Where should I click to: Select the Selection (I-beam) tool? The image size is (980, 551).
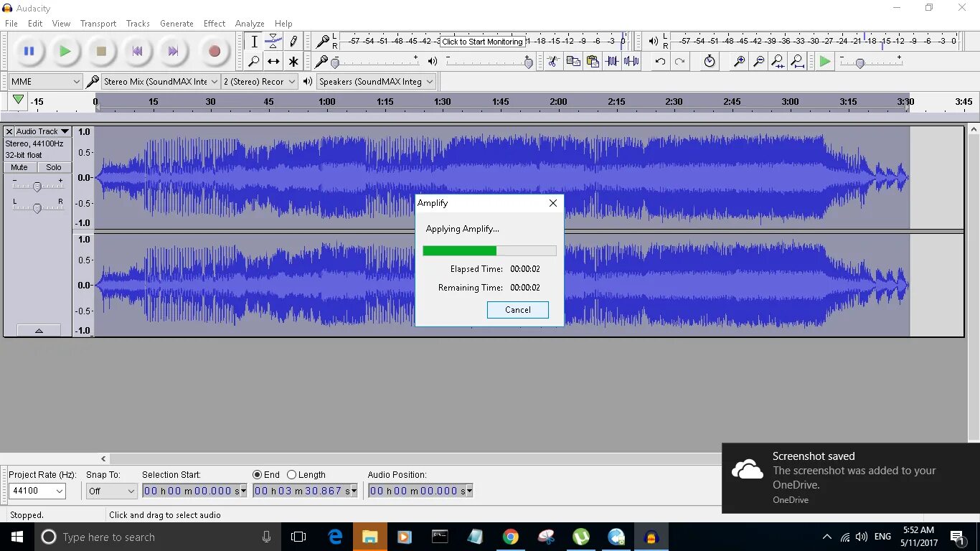coord(254,42)
